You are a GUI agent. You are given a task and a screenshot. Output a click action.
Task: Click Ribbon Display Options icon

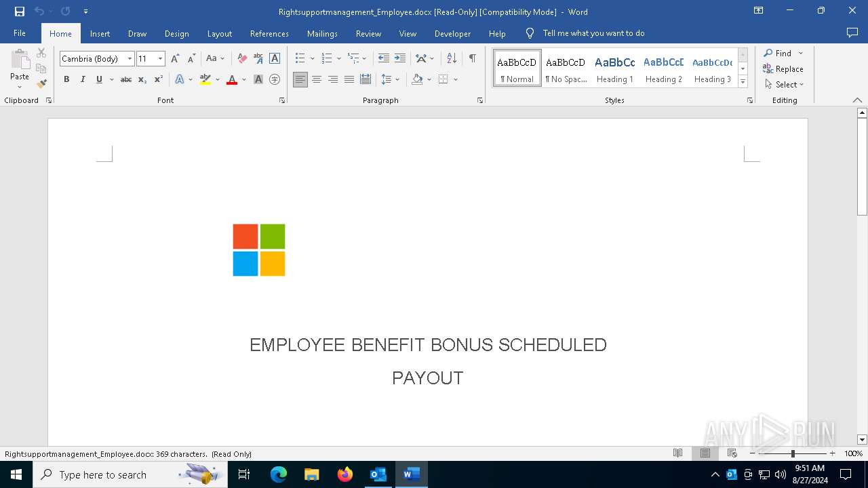pyautogui.click(x=759, y=11)
